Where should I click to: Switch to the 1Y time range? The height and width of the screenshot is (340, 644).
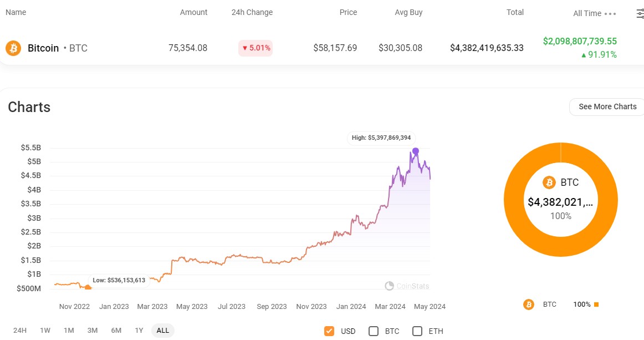click(x=139, y=330)
